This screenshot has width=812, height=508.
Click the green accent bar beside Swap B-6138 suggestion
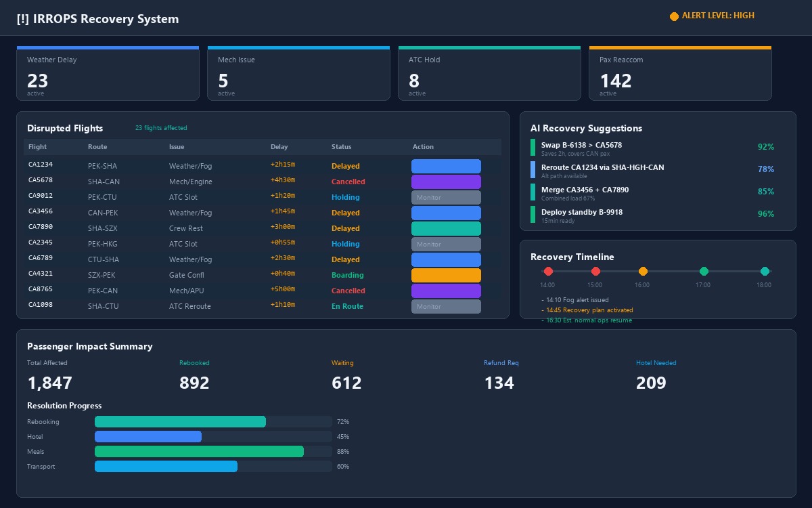(x=533, y=148)
